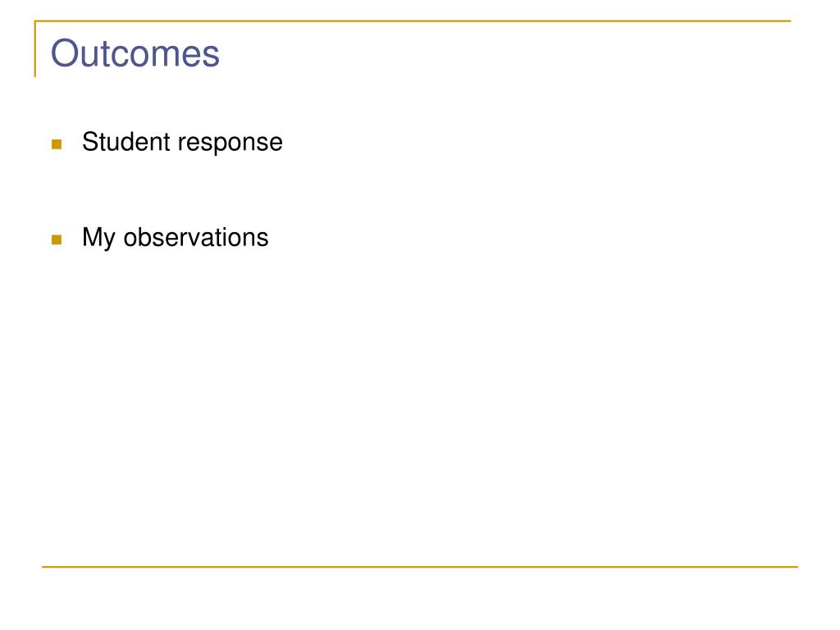
Task: Click the right end of the bottom gold line
Action: click(x=795, y=567)
